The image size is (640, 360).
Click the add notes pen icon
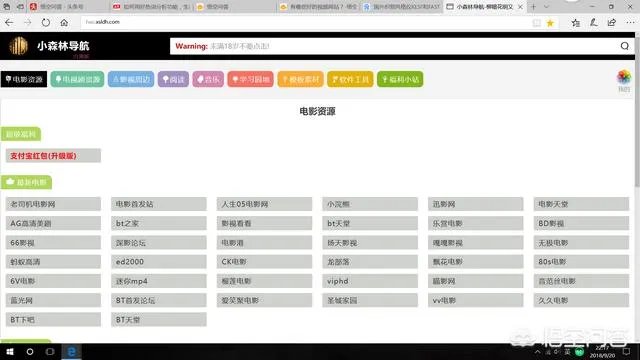point(593,23)
